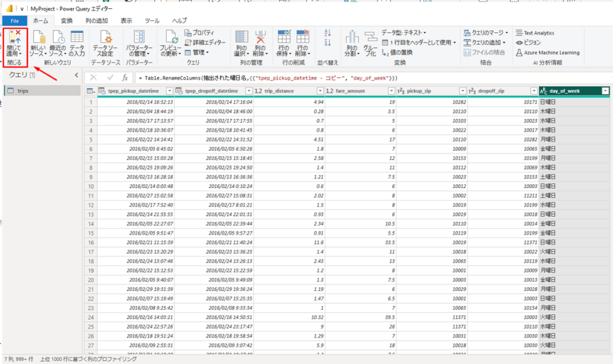The height and width of the screenshot is (364, 613).
Task: Open the 列の追加 (Add Column) tab
Action: click(x=96, y=21)
